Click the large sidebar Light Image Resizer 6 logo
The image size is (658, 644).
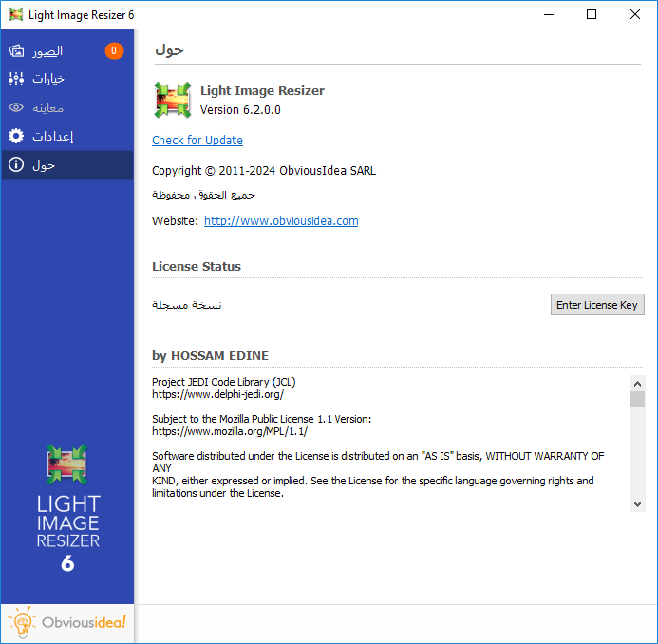click(67, 509)
